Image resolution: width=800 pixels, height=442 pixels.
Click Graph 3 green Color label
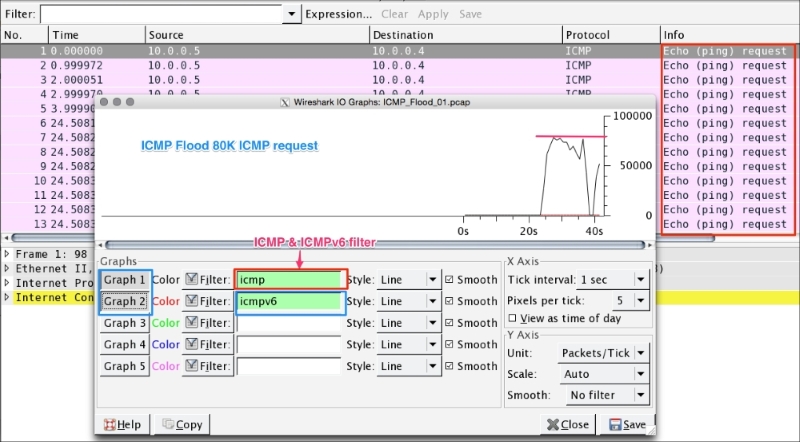(166, 323)
